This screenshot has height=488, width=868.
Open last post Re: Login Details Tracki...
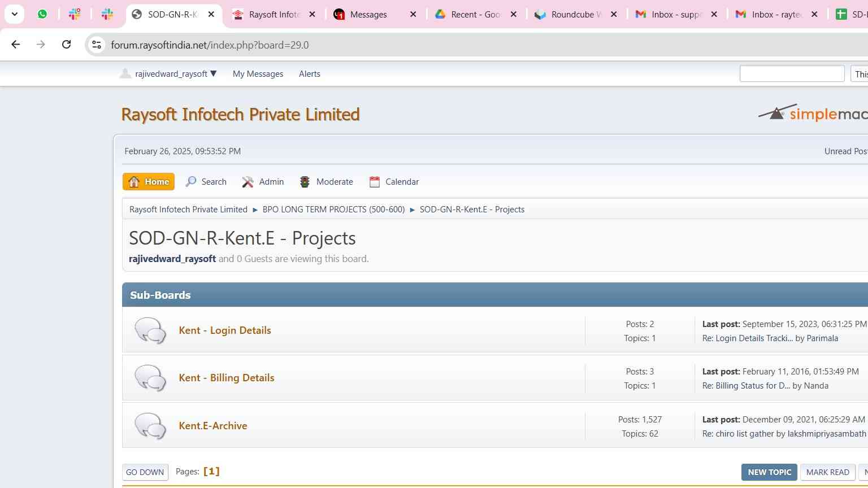[748, 338]
